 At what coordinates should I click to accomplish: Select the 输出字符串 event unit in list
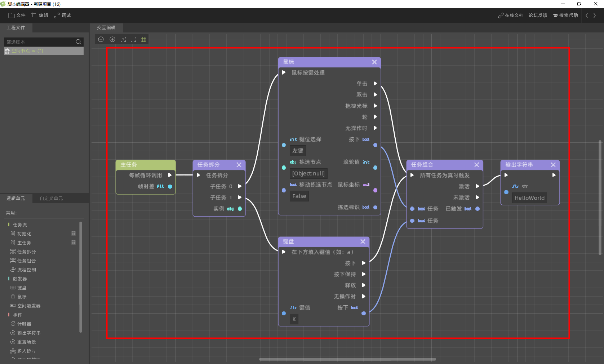click(25, 333)
